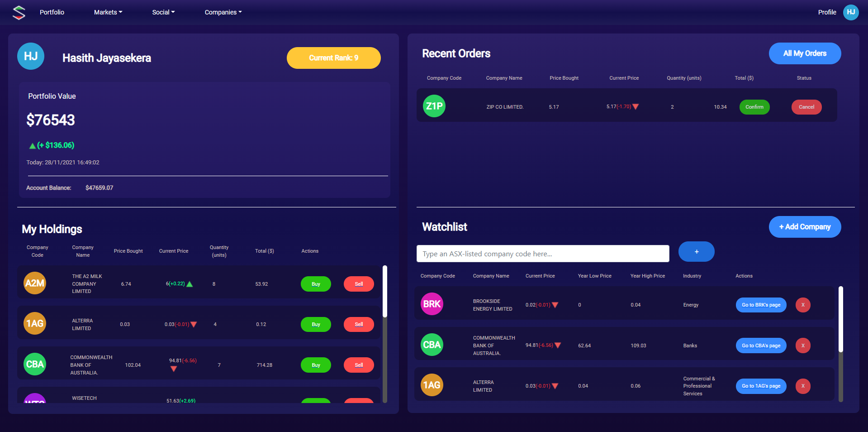
Task: Click the Z1P company badge
Action: 434,106
